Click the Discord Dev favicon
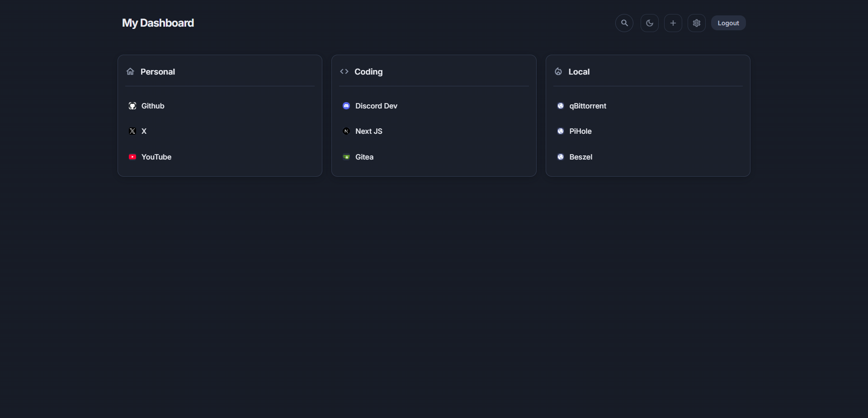The height and width of the screenshot is (418, 868). click(x=346, y=106)
